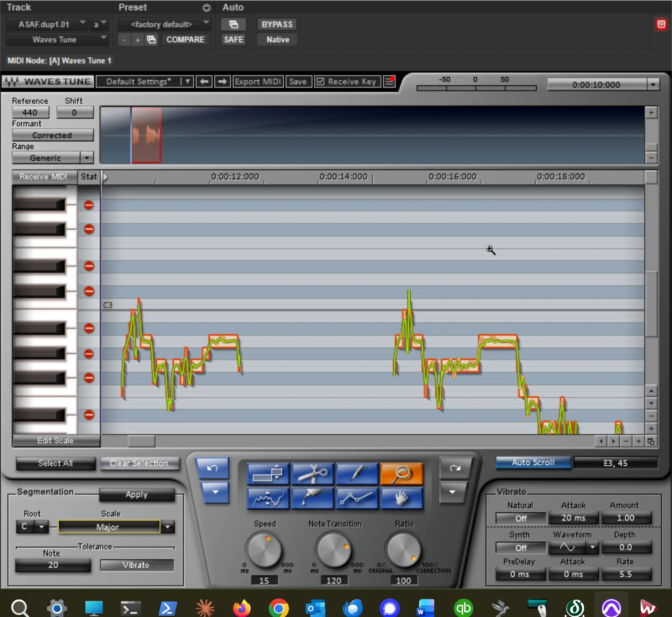Select the Curve tool
Viewport: 672px width, 617px height.
coord(268,498)
